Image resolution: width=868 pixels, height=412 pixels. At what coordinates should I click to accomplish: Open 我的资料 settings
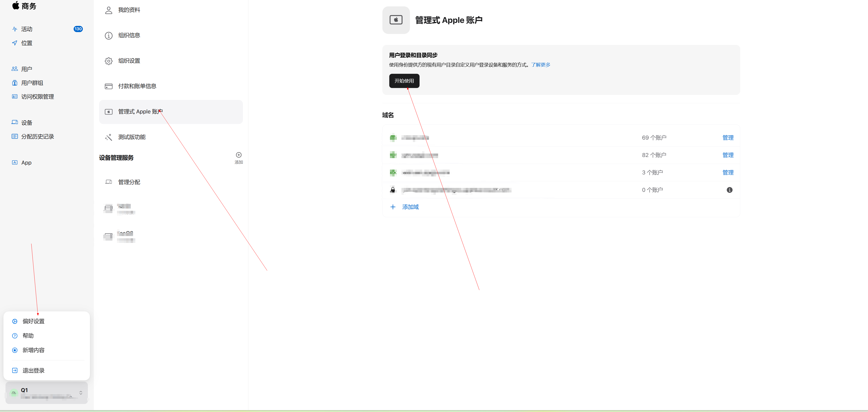171,10
